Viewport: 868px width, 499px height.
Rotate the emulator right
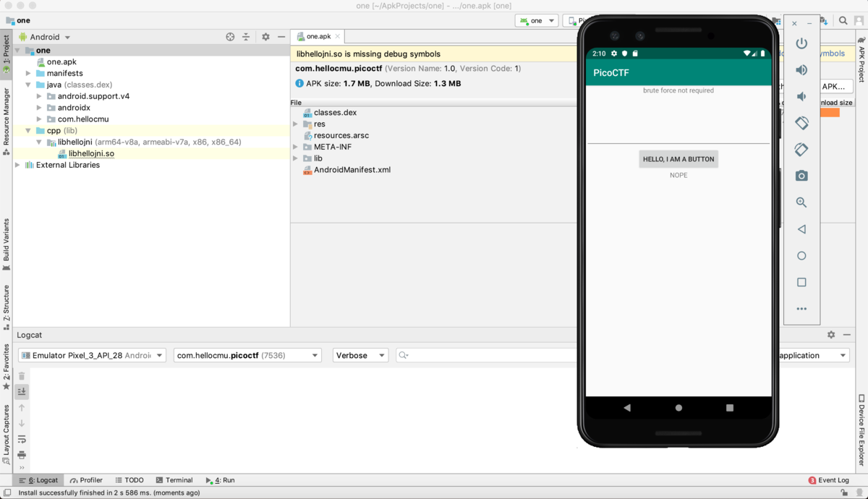(801, 150)
